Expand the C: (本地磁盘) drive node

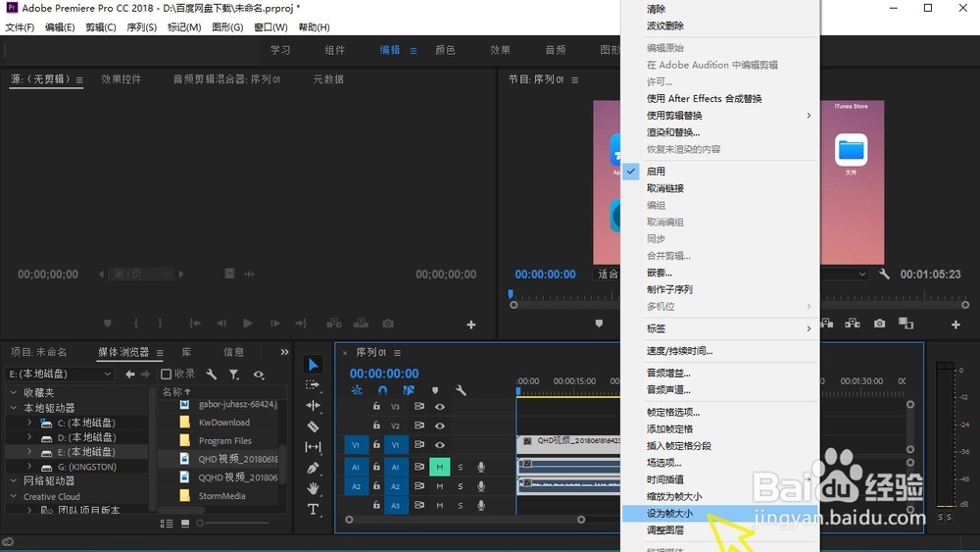point(28,423)
